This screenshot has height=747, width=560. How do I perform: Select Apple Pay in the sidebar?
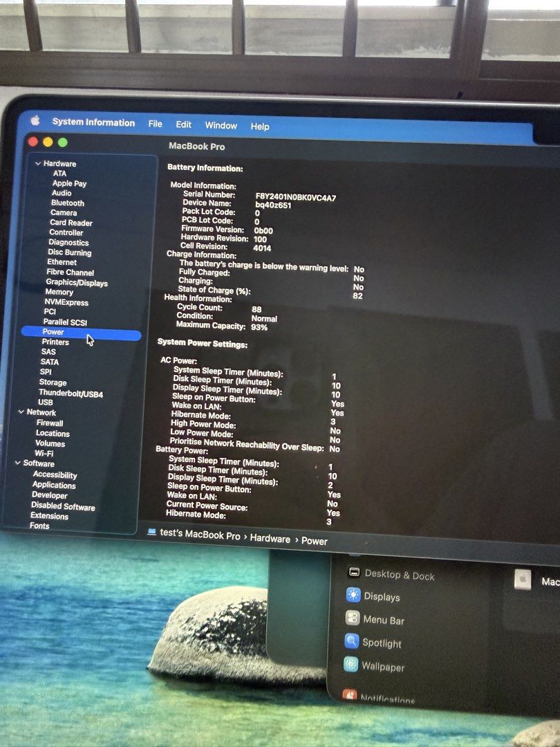click(69, 183)
